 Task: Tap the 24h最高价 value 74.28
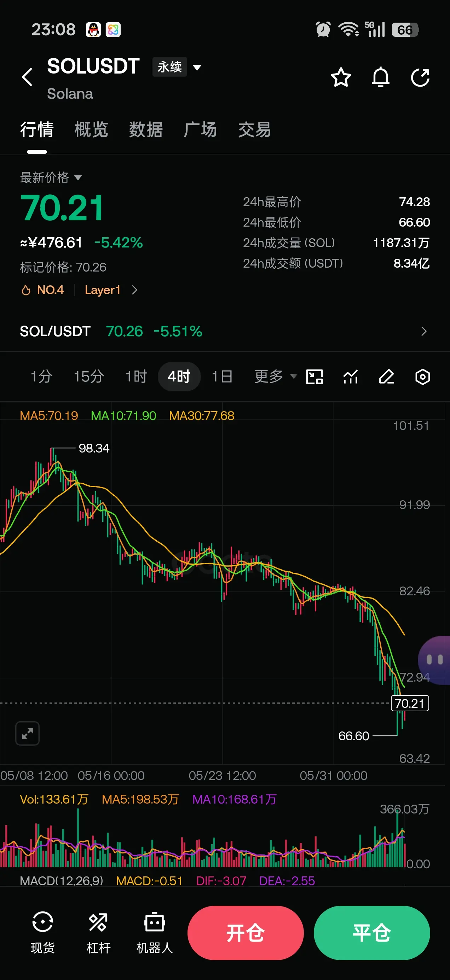(x=414, y=202)
